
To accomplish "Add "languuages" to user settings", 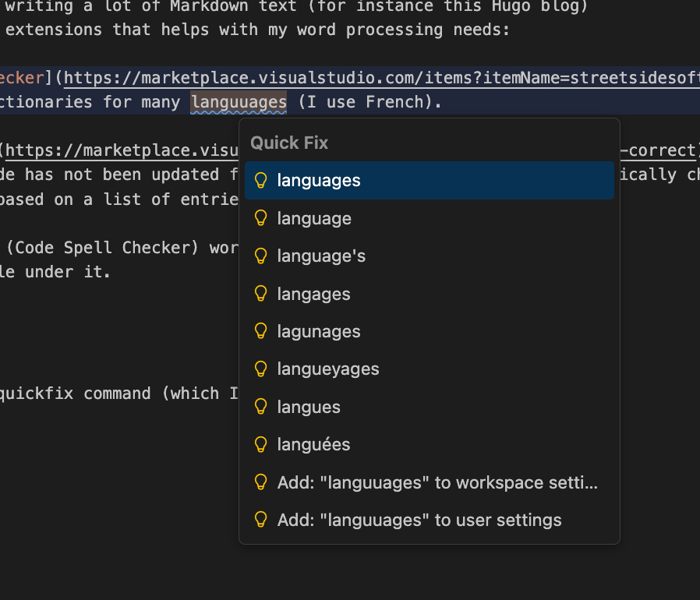I will coord(419,520).
